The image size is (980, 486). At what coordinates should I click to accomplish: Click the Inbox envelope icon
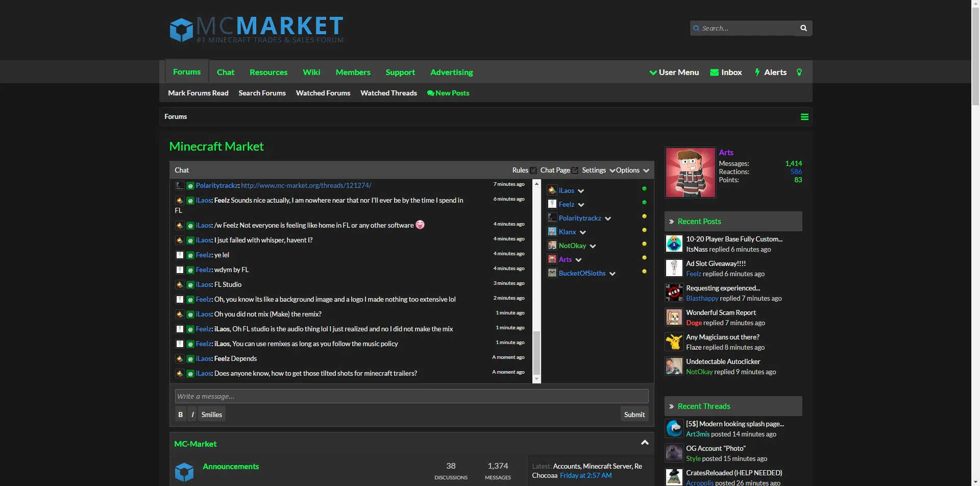point(715,72)
